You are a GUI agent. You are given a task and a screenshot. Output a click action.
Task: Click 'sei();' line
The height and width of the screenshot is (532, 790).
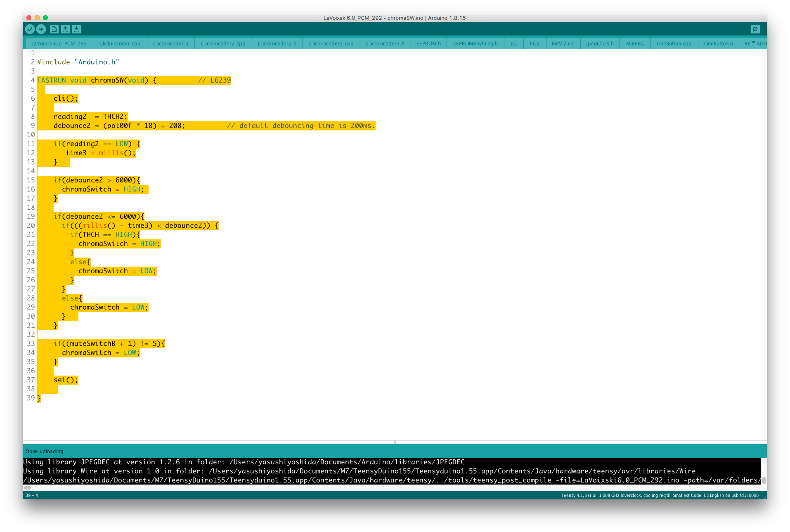pos(66,380)
